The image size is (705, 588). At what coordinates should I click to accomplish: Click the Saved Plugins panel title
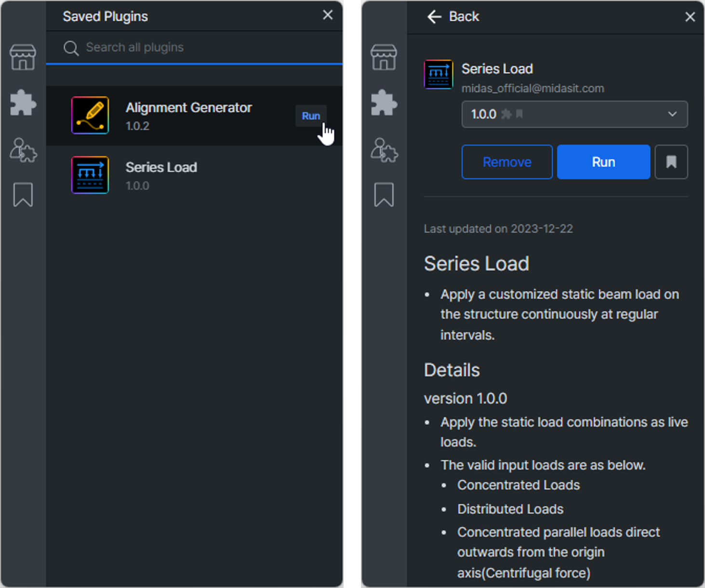[105, 16]
